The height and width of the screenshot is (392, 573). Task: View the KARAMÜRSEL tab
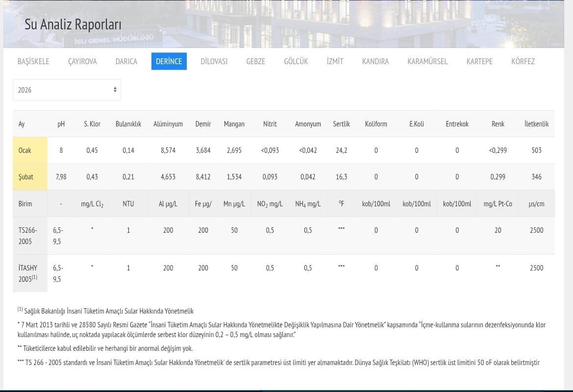click(x=427, y=61)
